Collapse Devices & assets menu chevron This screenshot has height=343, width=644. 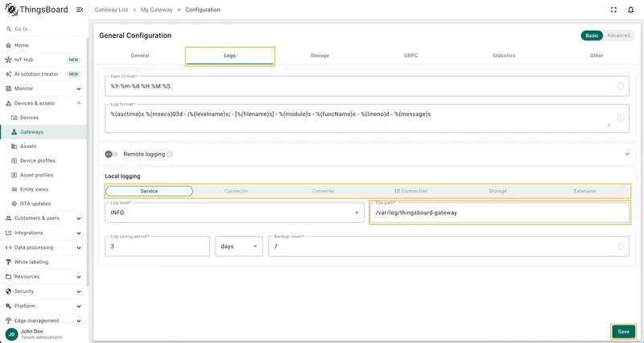[x=79, y=103]
